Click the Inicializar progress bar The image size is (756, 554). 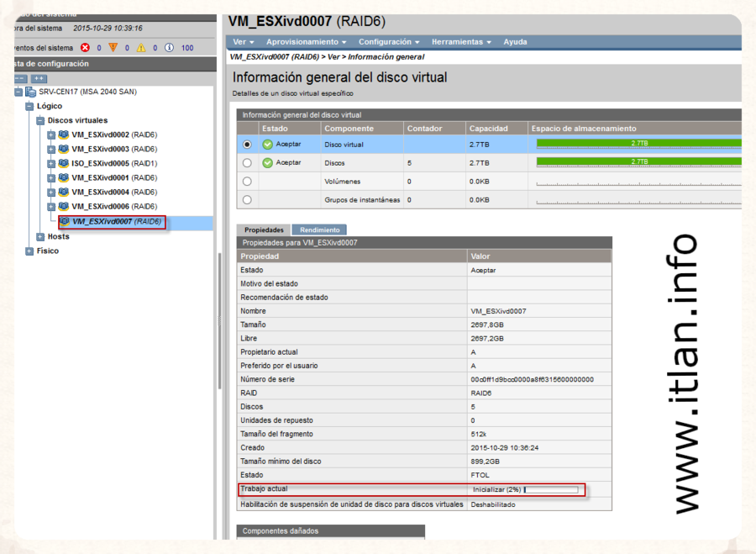(551, 489)
